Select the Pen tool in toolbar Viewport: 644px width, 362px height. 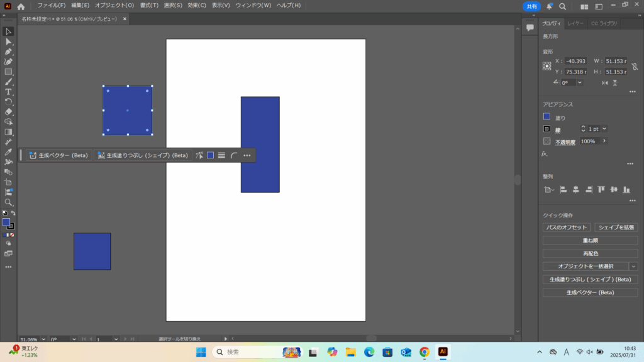(9, 52)
